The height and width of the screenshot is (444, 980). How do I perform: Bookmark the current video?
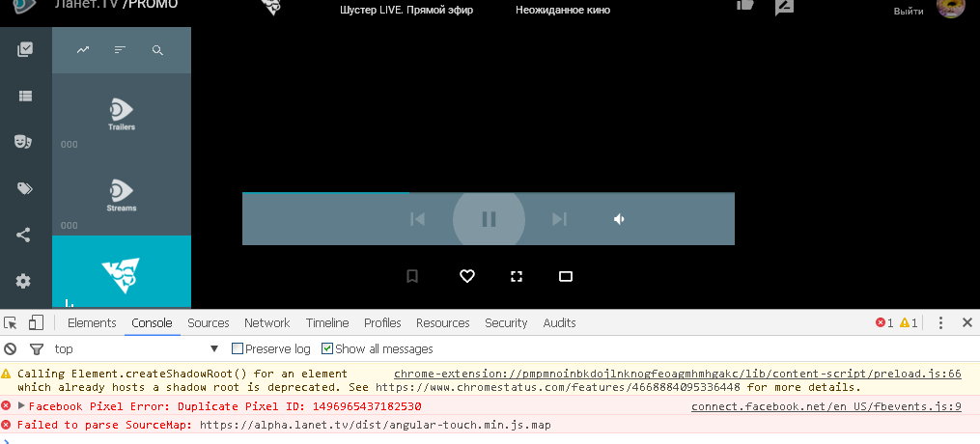412,277
